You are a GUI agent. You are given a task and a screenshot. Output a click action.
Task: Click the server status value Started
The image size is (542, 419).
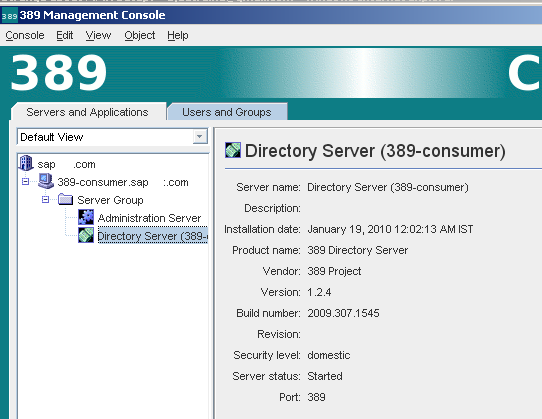click(x=325, y=376)
